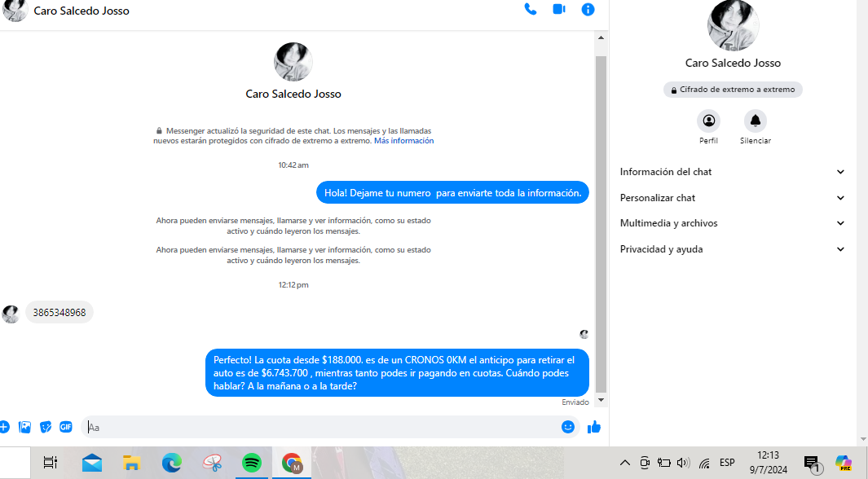Viewport: 868px width, 479px height.
Task: Click the chat's vertical scrollbar thumb
Action: click(601, 224)
